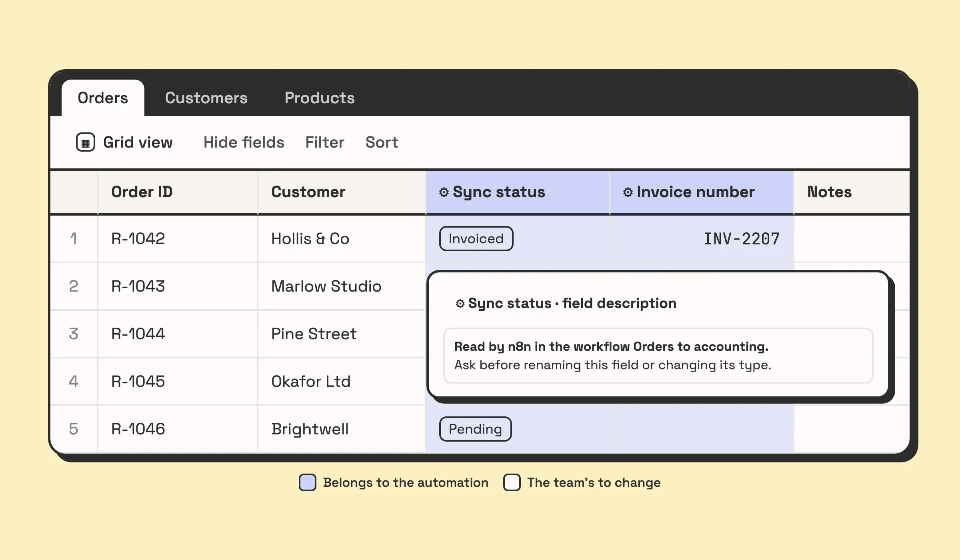Screen dimensions: 960x560
Task: Select row number 3
Action: (x=74, y=334)
